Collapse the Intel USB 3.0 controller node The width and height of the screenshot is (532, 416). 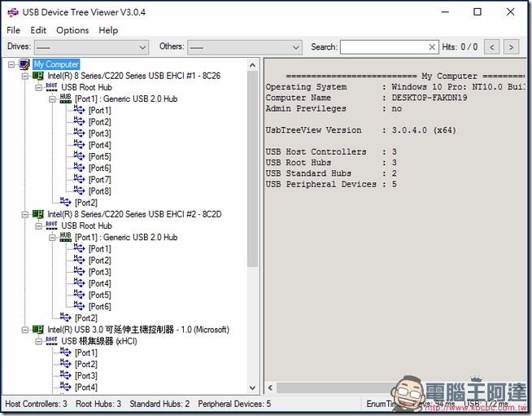point(25,330)
